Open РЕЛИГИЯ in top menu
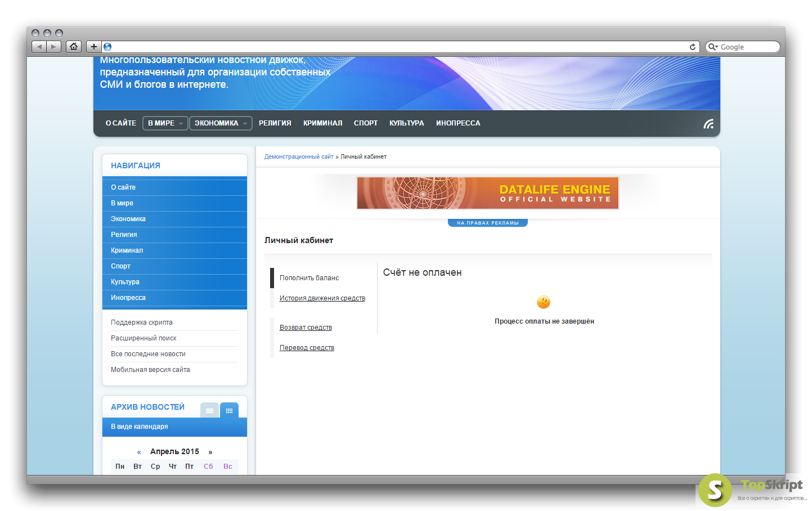This screenshot has width=812, height=511. pyautogui.click(x=275, y=123)
